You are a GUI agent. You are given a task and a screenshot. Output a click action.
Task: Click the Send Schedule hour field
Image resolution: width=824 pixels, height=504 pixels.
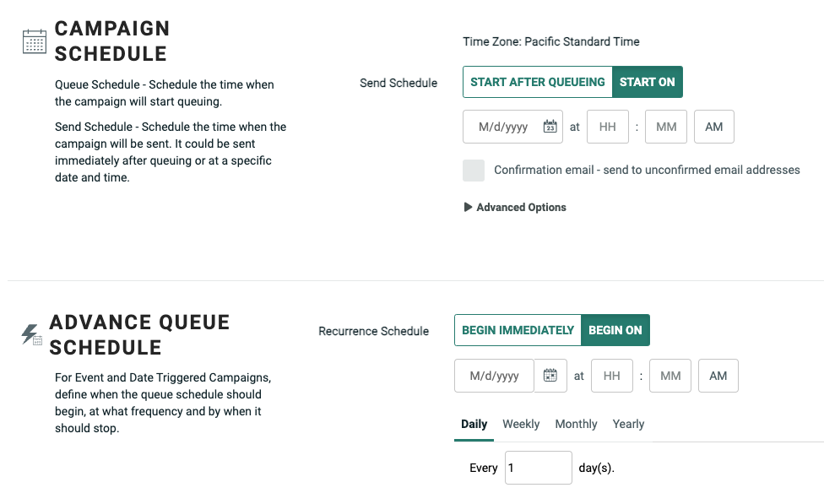pyautogui.click(x=608, y=127)
